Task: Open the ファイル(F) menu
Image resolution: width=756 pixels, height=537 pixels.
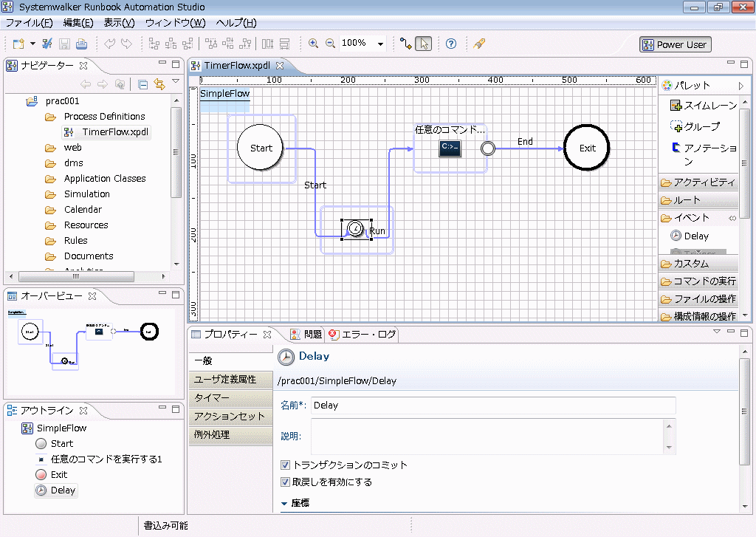Action: point(29,23)
